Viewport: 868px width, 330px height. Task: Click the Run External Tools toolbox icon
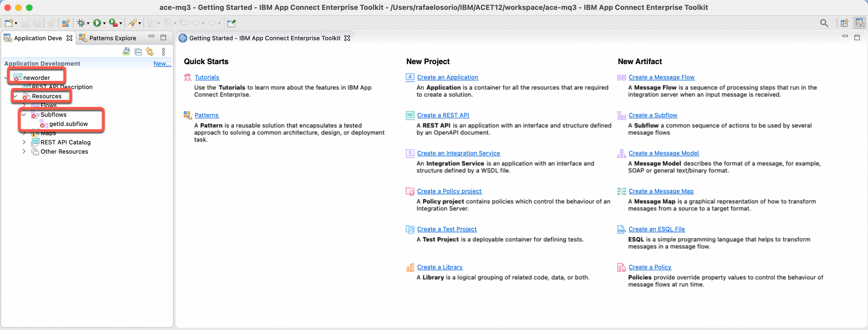(x=113, y=23)
